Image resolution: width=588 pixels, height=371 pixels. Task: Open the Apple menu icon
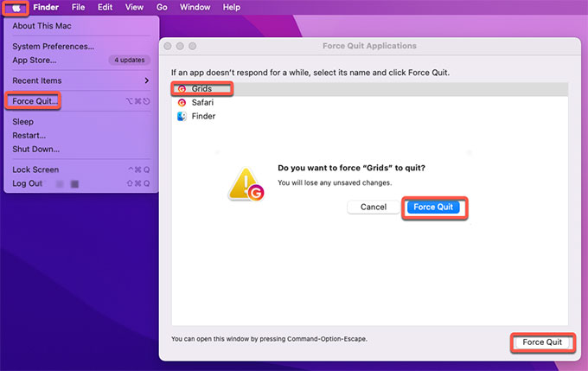(16, 7)
